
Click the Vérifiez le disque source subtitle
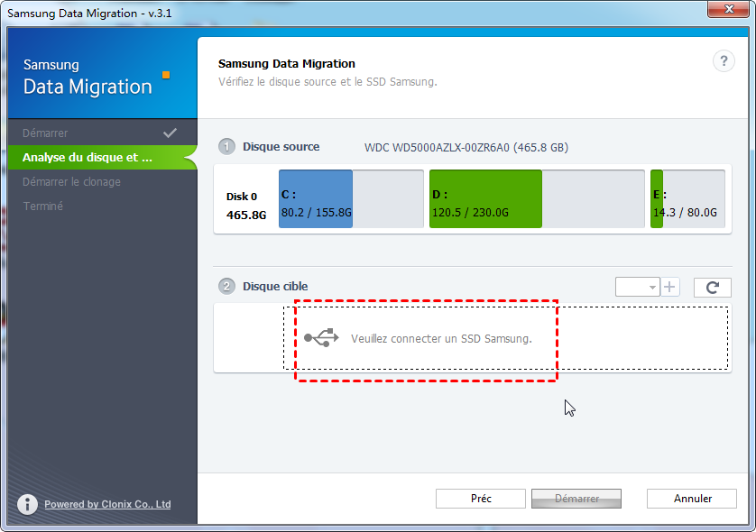point(327,81)
